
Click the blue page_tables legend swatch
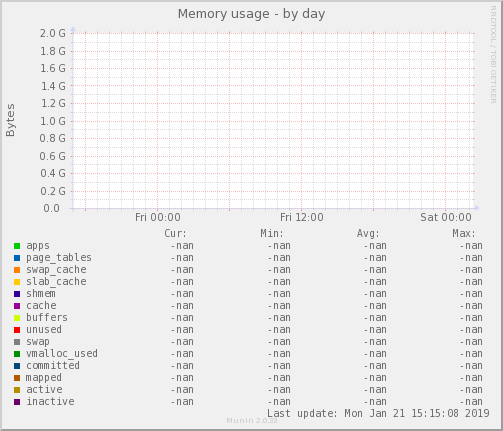[x=17, y=258]
